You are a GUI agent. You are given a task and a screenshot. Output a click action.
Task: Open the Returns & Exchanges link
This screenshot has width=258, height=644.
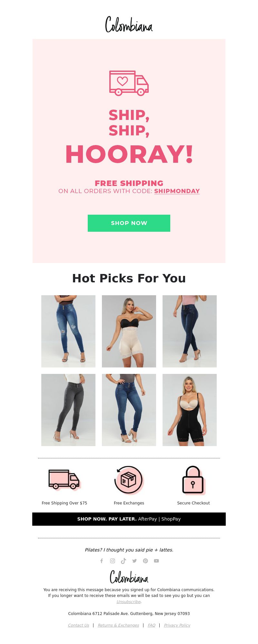pos(118,625)
